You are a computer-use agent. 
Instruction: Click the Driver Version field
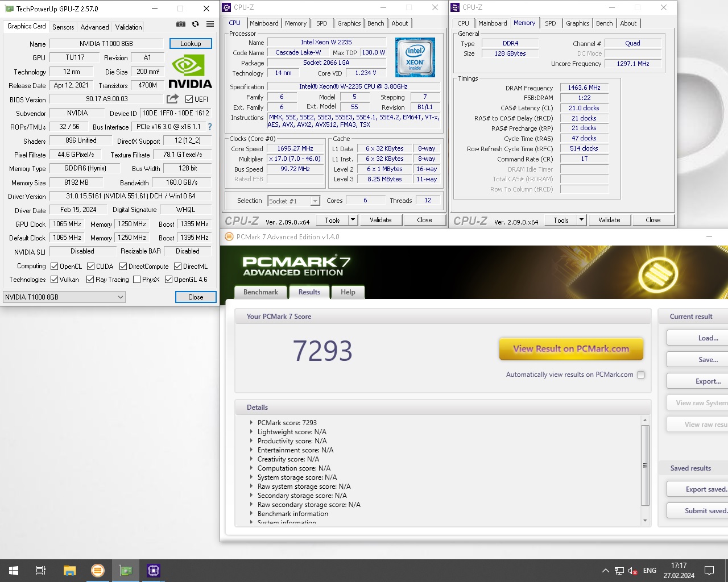[x=130, y=196]
